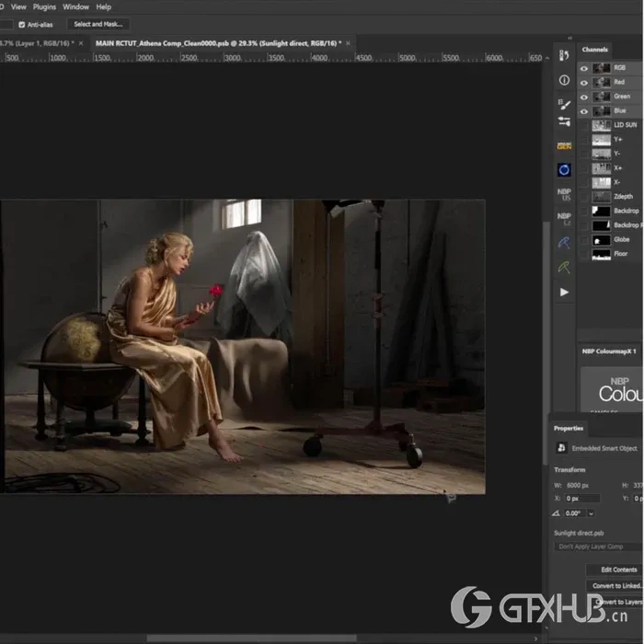
Task: Open the NBP US plugin panel
Action: [x=564, y=195]
